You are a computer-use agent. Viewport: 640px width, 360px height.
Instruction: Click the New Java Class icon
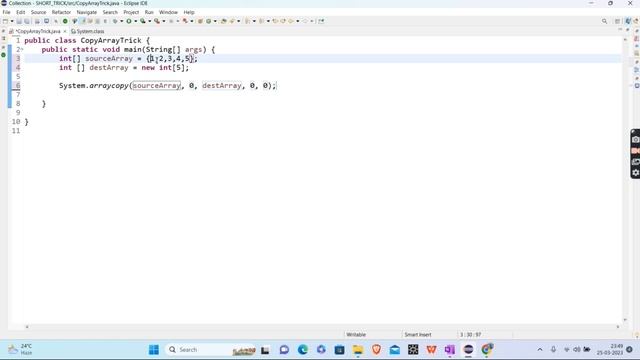pos(209,21)
